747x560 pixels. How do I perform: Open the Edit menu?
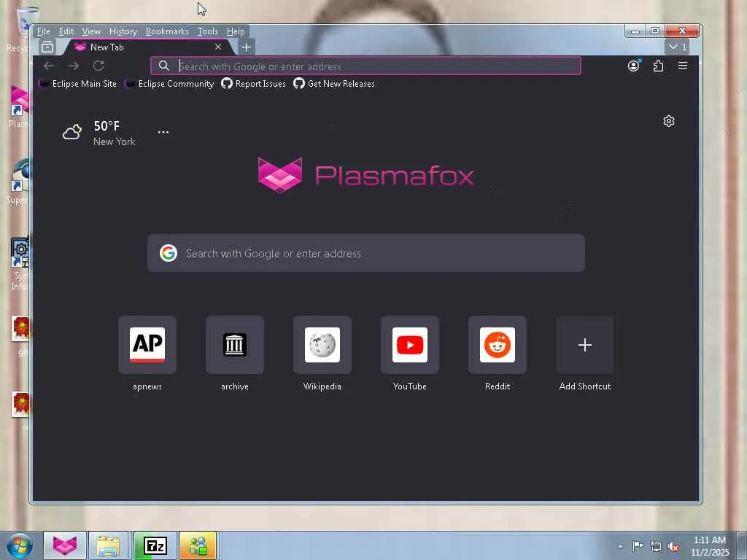[66, 31]
